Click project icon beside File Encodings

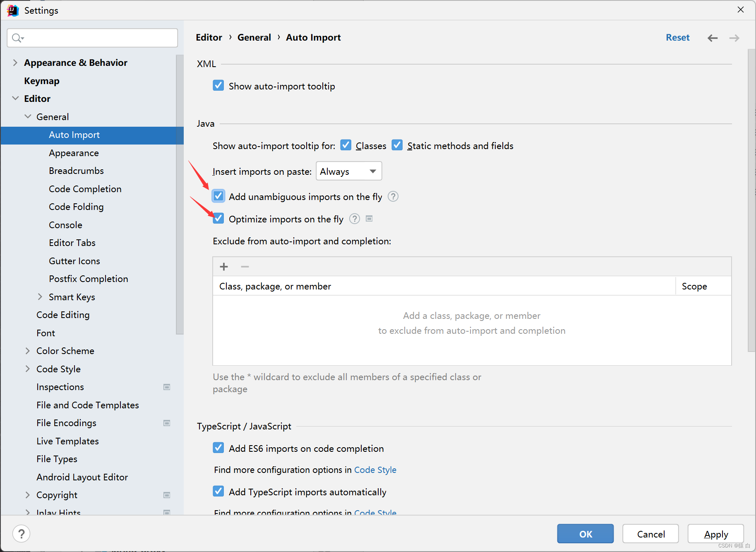tap(167, 423)
